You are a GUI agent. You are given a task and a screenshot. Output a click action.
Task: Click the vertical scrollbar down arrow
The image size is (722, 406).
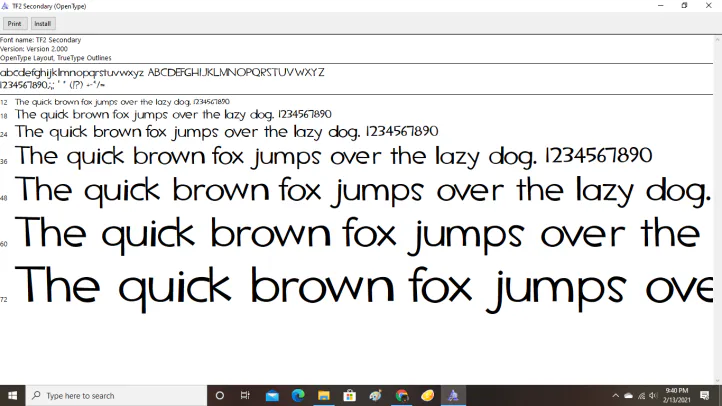click(717, 380)
